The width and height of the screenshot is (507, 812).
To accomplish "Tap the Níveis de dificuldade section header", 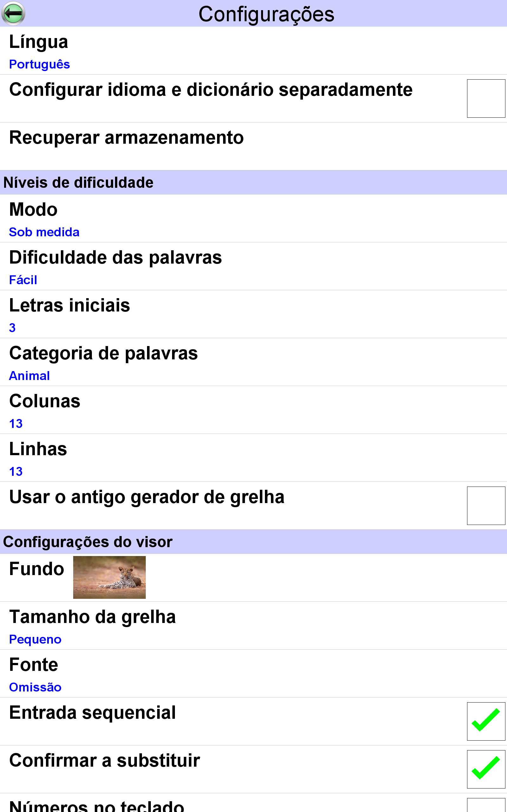I will (x=253, y=182).
